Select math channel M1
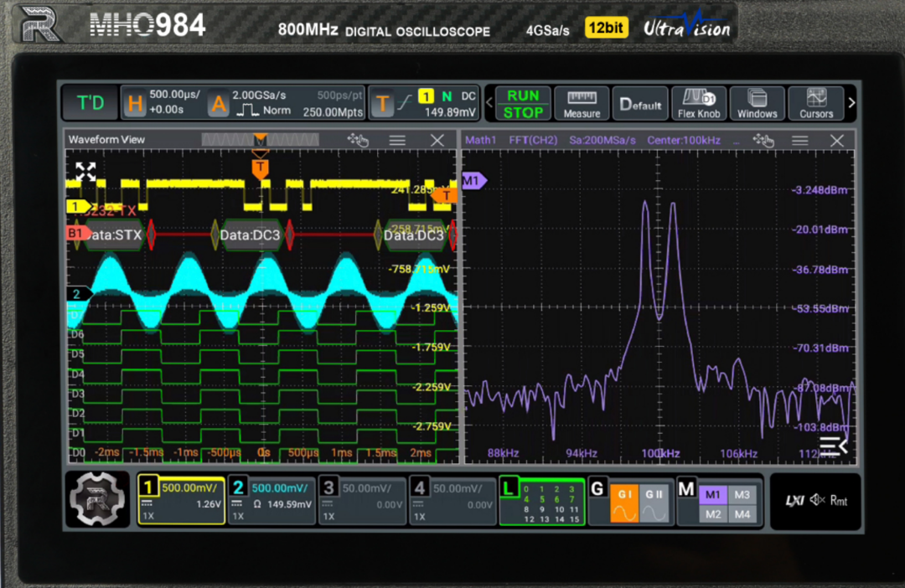905x588 pixels. click(713, 494)
